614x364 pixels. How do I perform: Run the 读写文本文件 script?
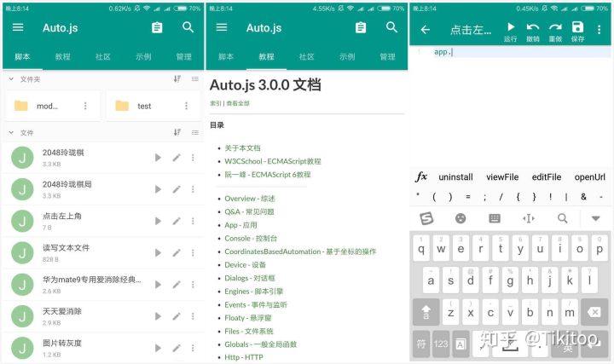(x=158, y=253)
